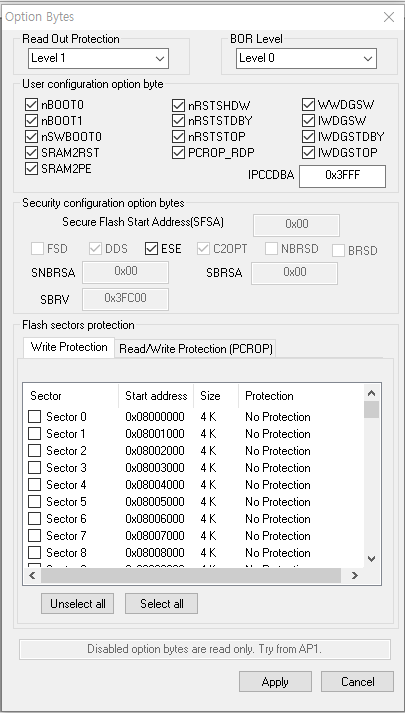405x713 pixels.
Task: Disable the PCROP_RDP checkbox
Action: click(178, 152)
